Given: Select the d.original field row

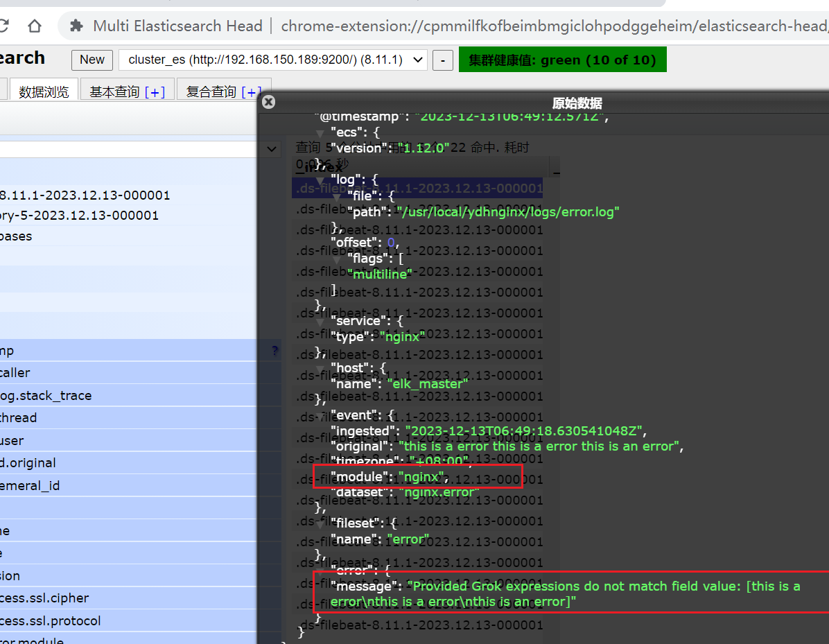Looking at the screenshot, I should (x=128, y=462).
